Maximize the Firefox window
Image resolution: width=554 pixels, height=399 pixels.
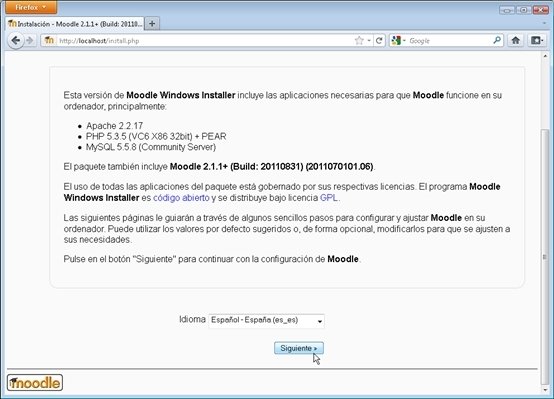pyautogui.click(x=523, y=10)
